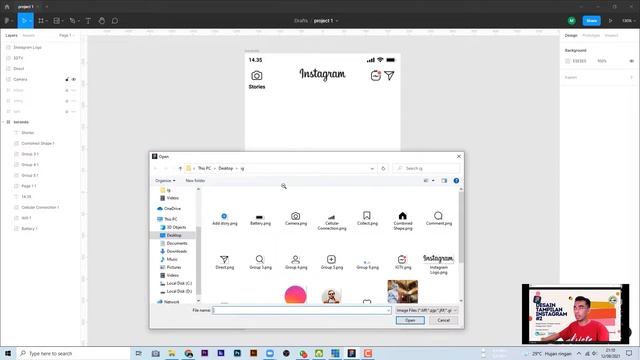
Task: Activate the Text tool
Action: pos(88,20)
